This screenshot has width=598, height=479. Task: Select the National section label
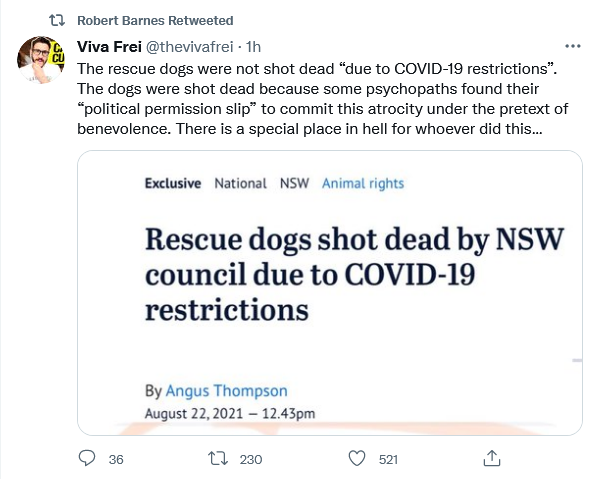pyautogui.click(x=240, y=183)
